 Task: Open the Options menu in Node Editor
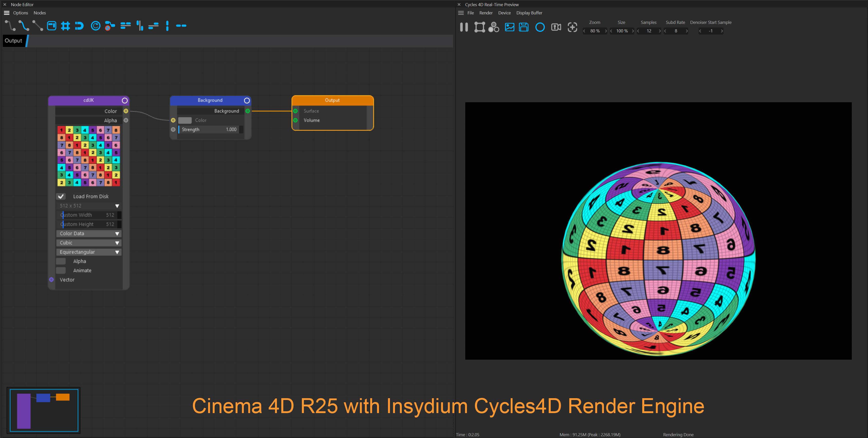pos(21,13)
